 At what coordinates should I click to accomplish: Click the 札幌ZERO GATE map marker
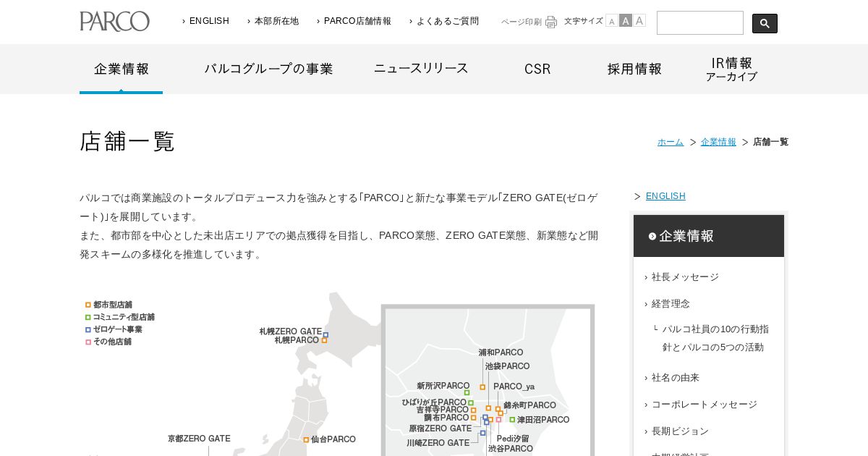click(x=325, y=335)
